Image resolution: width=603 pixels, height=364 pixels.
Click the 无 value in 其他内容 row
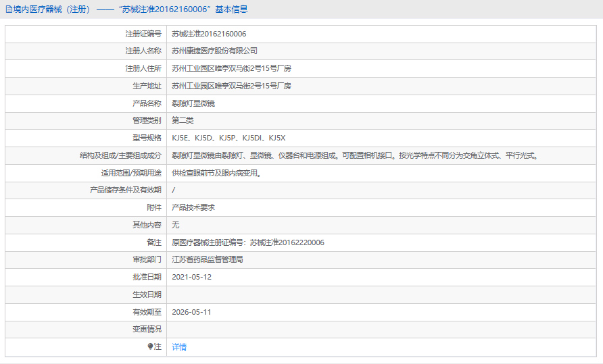175,225
